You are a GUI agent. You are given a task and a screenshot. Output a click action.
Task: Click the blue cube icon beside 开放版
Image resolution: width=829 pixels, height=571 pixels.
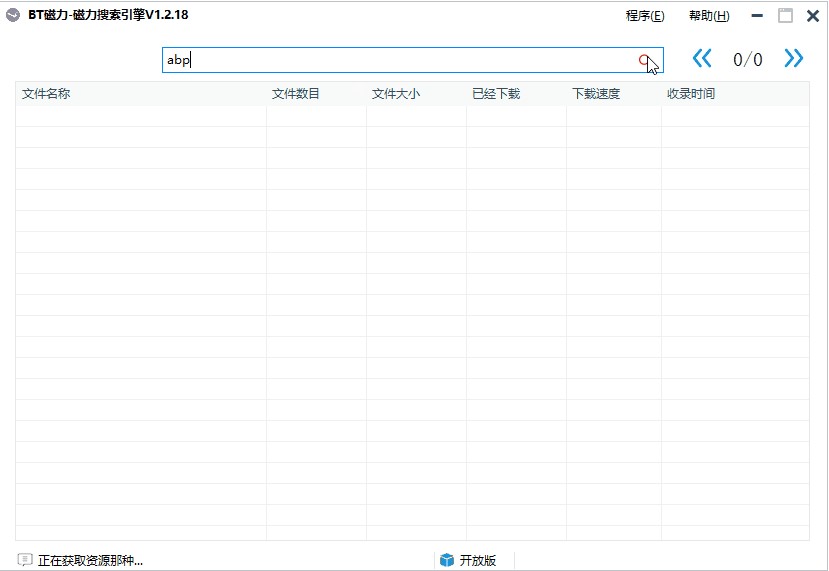click(447, 560)
